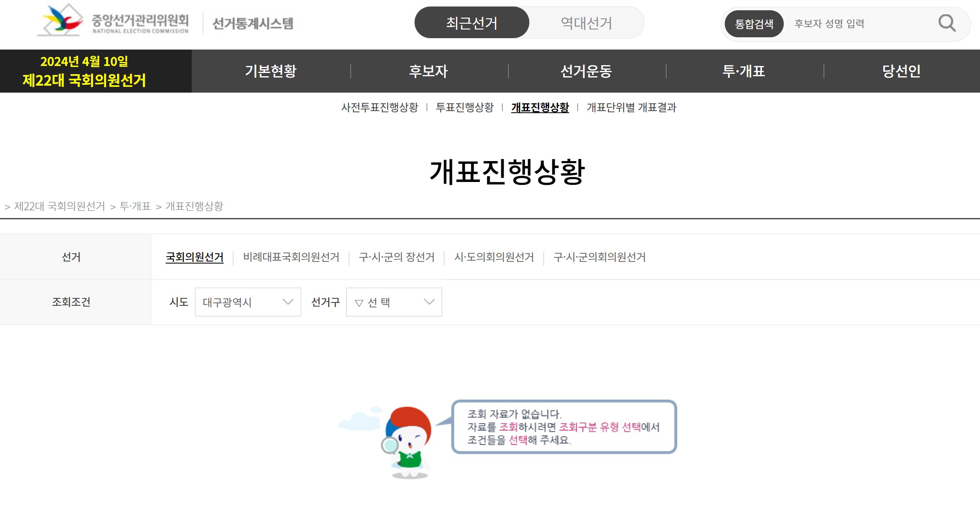Select 비례대표국회의원선거 election type
The image size is (980, 516).
[x=292, y=257]
